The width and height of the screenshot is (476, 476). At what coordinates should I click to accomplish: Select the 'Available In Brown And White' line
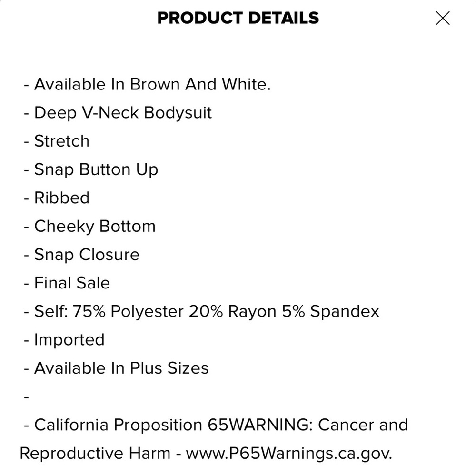coord(147,84)
